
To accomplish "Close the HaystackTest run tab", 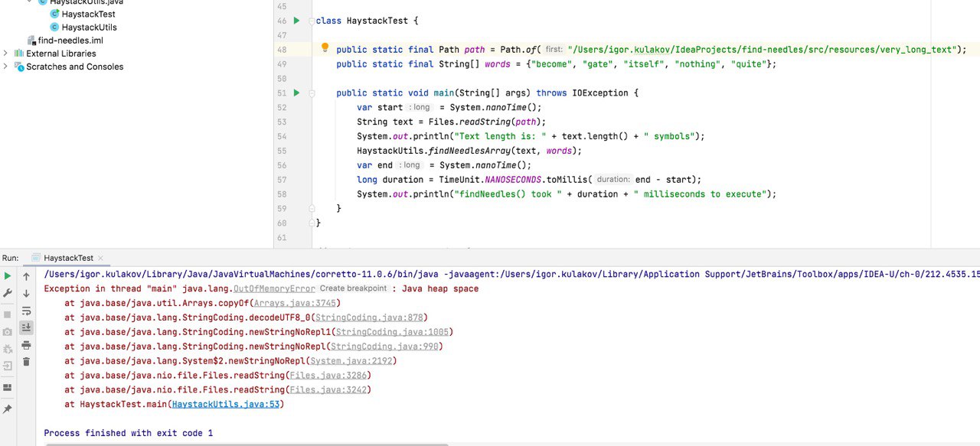I will coord(100,259).
